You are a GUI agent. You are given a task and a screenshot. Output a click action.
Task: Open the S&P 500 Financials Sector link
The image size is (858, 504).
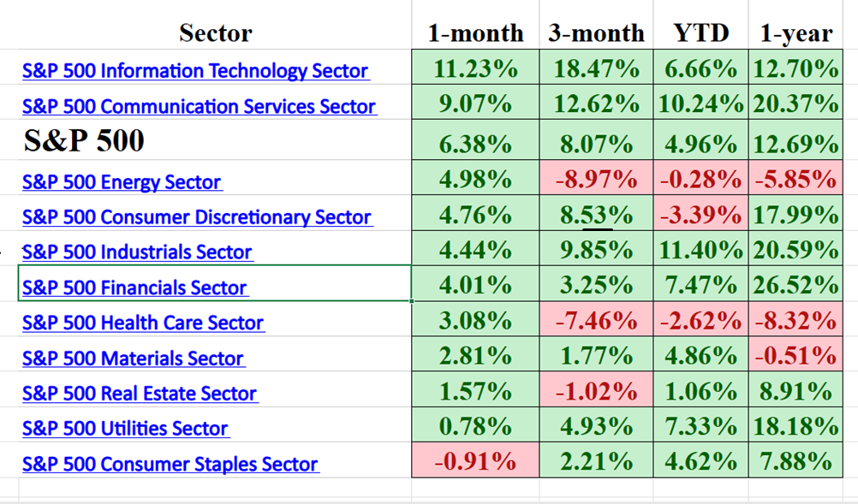tap(134, 288)
